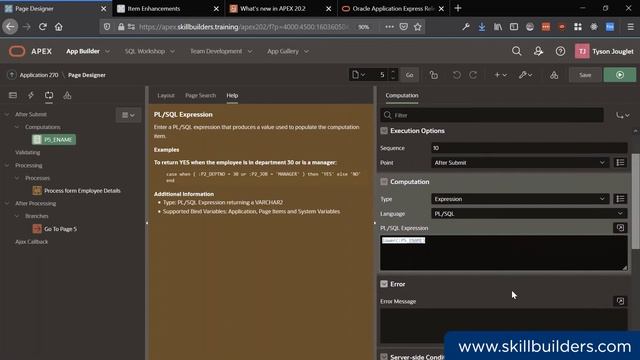640x360 pixels.
Task: Click the property editor vertical scrollbar
Action: tap(635, 201)
